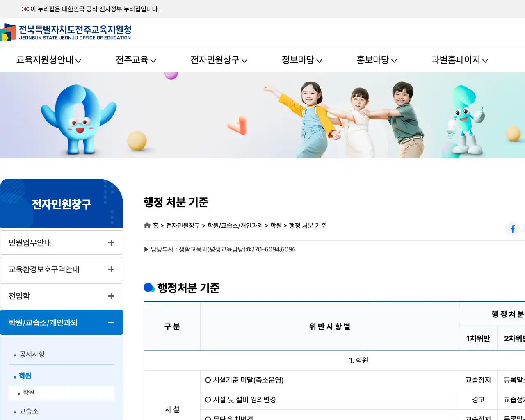Viewport: 525px width, 420px height.
Task: Click 위 반 사 항 별 table header
Action: tap(330, 326)
